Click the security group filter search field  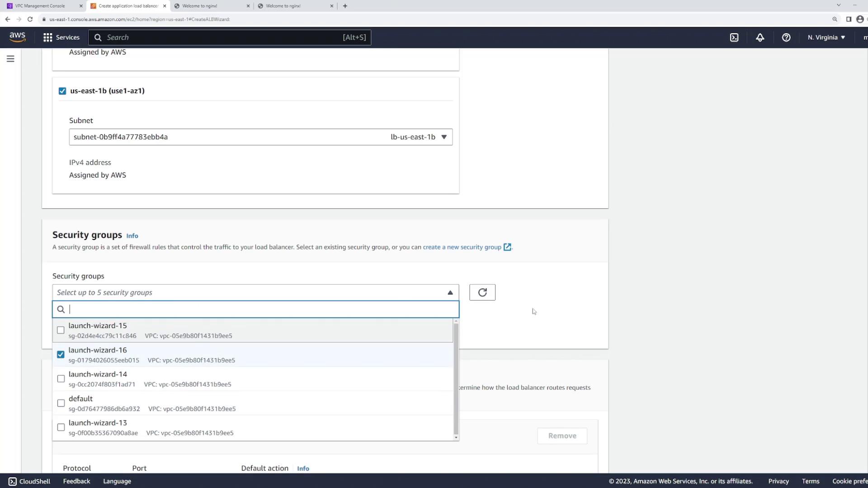[262, 310]
